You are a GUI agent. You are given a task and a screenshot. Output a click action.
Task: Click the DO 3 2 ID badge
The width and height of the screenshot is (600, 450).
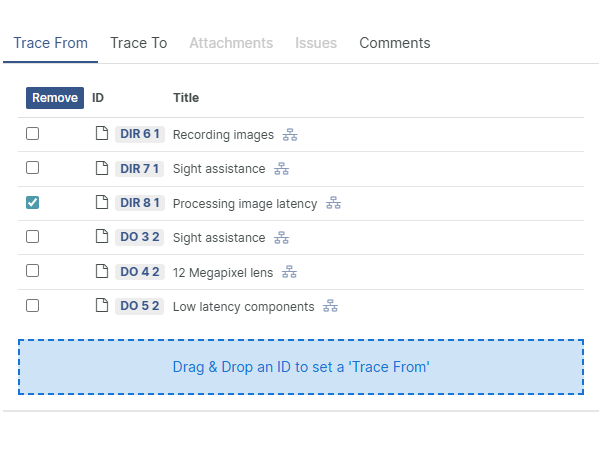pyautogui.click(x=140, y=238)
